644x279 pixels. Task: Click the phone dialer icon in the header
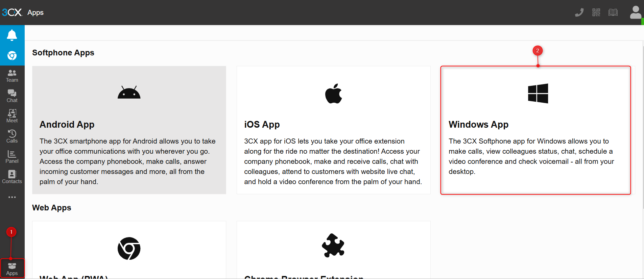coord(579,12)
